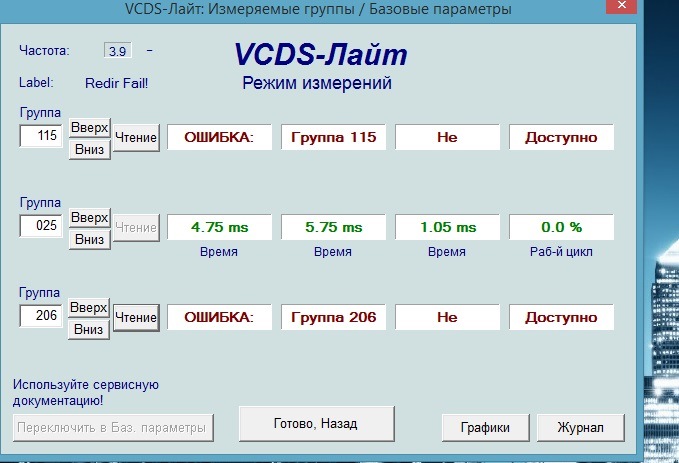Click Время label under 5.75 ms

(333, 252)
